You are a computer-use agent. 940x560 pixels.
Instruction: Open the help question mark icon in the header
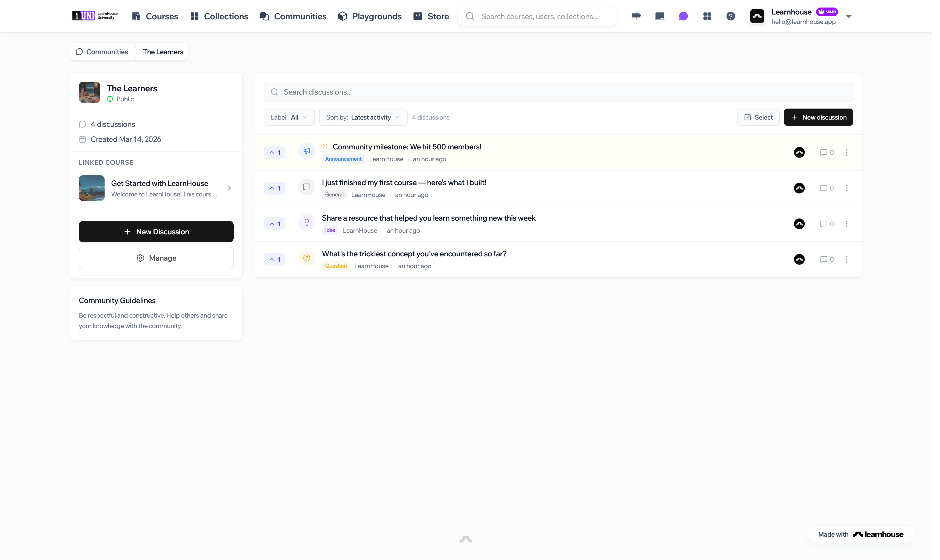[x=731, y=16]
